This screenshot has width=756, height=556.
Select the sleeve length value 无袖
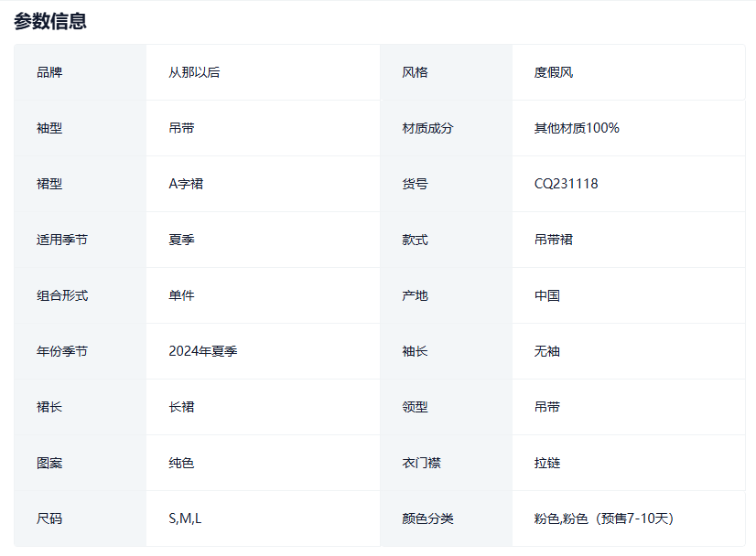pos(547,351)
